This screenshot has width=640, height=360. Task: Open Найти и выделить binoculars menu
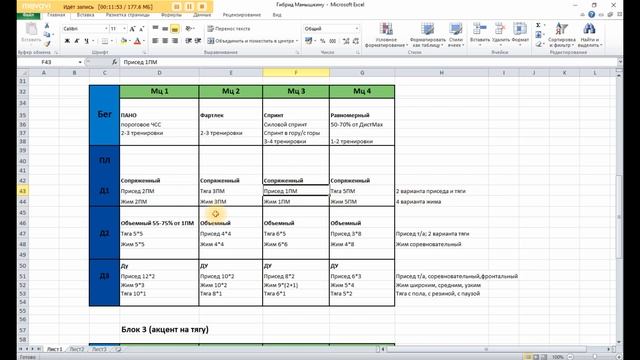pyautogui.click(x=589, y=35)
